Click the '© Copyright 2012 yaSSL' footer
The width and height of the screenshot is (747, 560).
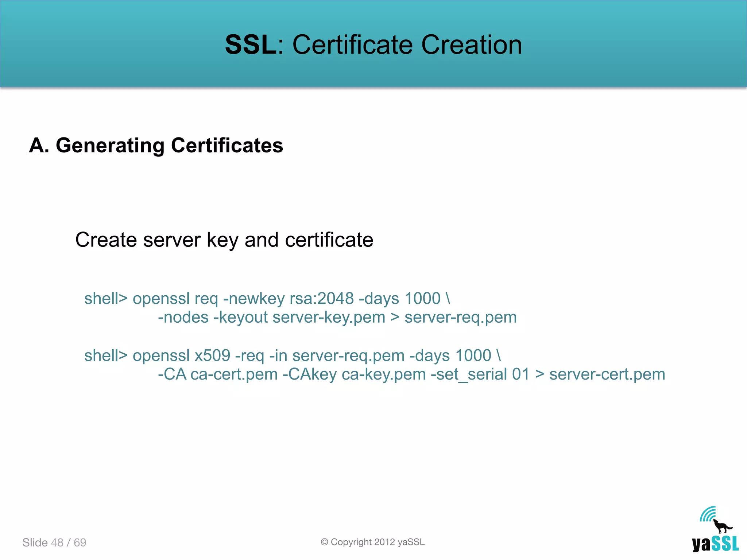pyautogui.click(x=373, y=542)
